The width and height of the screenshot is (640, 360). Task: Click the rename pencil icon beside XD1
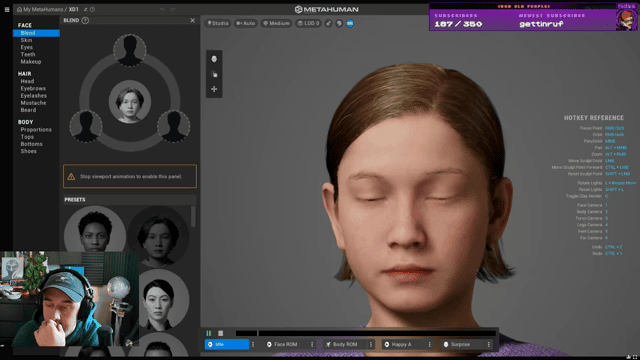86,9
